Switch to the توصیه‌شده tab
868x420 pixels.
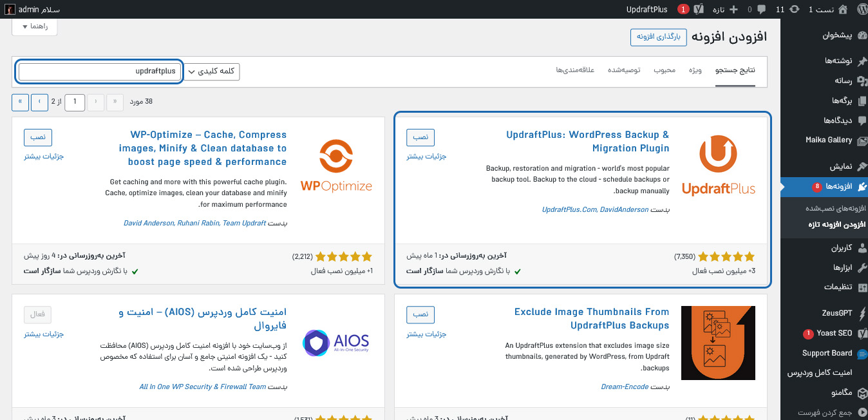point(624,70)
